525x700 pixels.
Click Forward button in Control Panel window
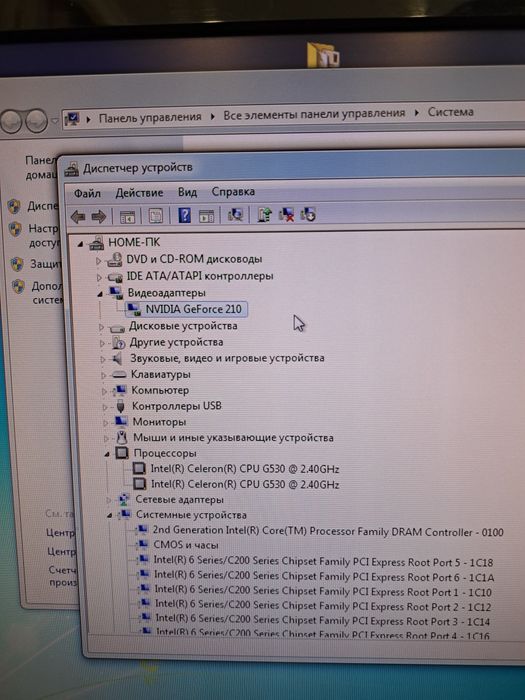[x=37, y=121]
